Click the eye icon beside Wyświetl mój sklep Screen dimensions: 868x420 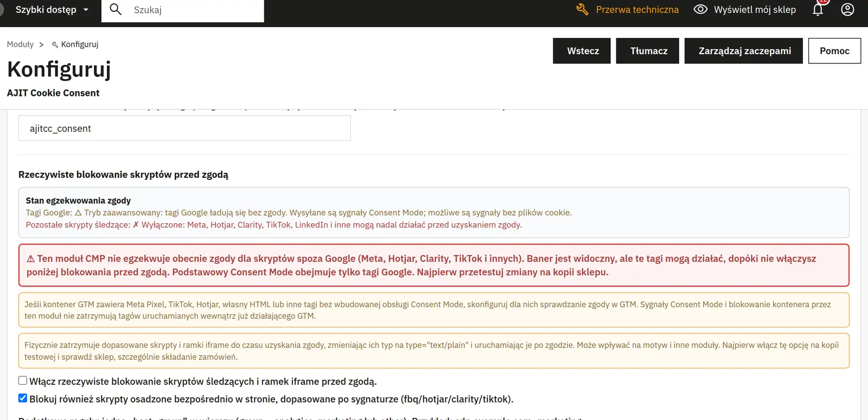click(x=700, y=9)
